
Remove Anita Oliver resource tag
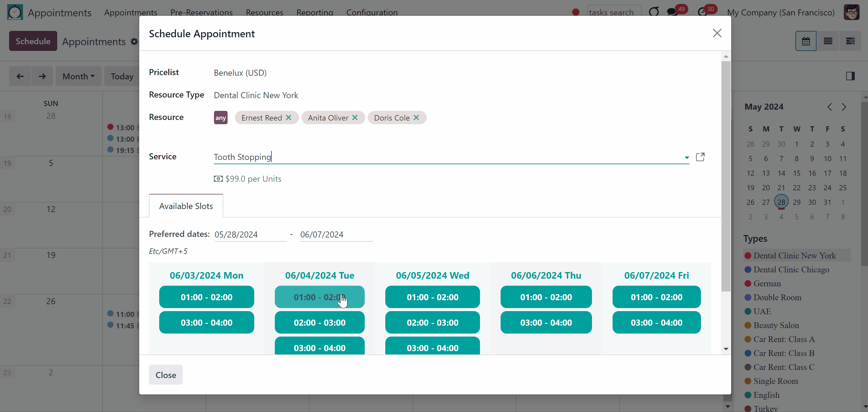pyautogui.click(x=355, y=118)
